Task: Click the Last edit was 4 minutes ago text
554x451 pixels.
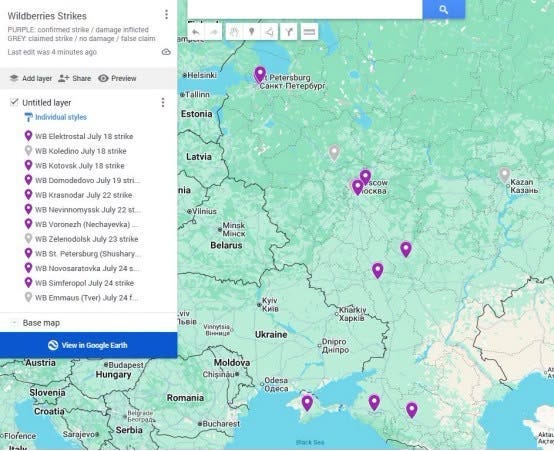Action: [x=52, y=52]
